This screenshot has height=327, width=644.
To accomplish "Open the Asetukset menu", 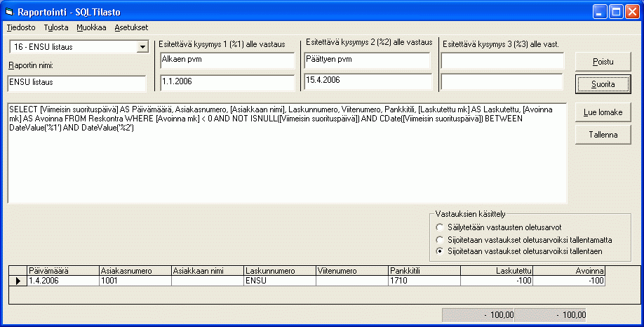I will click(131, 27).
